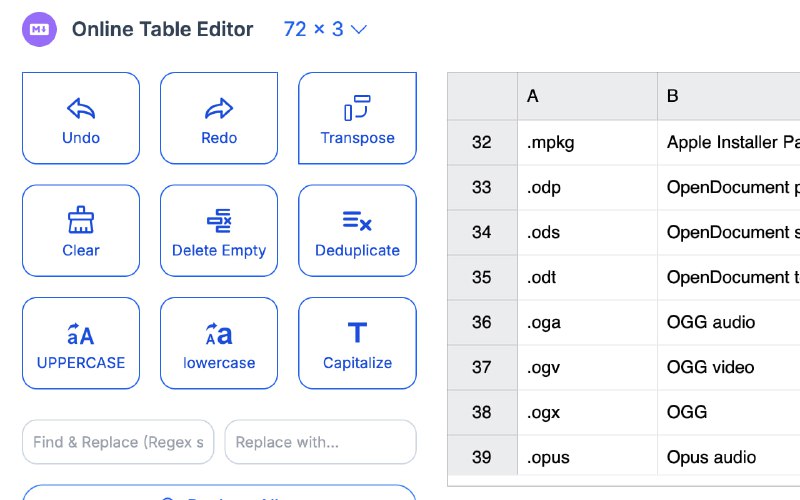Open the 72 × 3 table size dropdown

[325, 30]
